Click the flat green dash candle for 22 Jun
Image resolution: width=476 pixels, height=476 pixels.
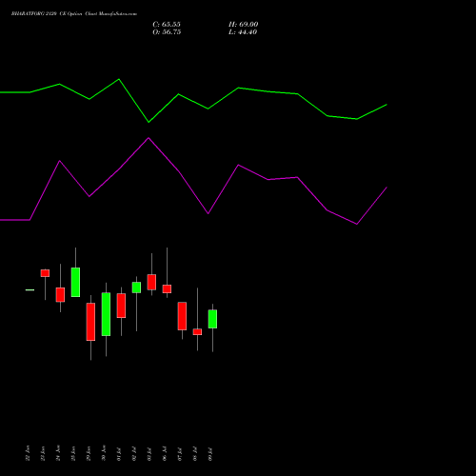(30, 289)
